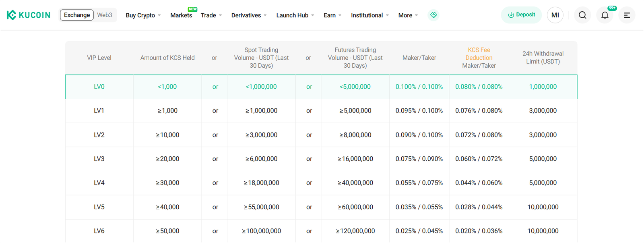Open the search magnifier icon
This screenshot has height=243, width=644.
(582, 15)
